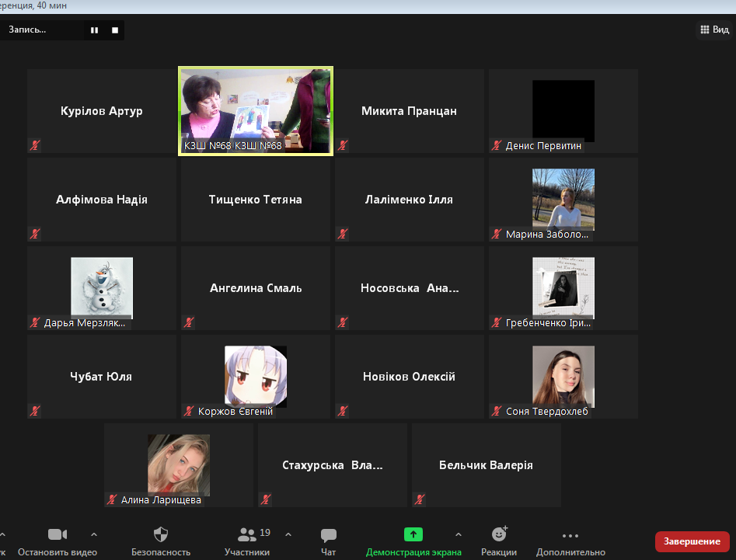This screenshot has width=736, height=560.
Task: Click the muted mic icon on Чубат Юля
Action: pos(35,411)
